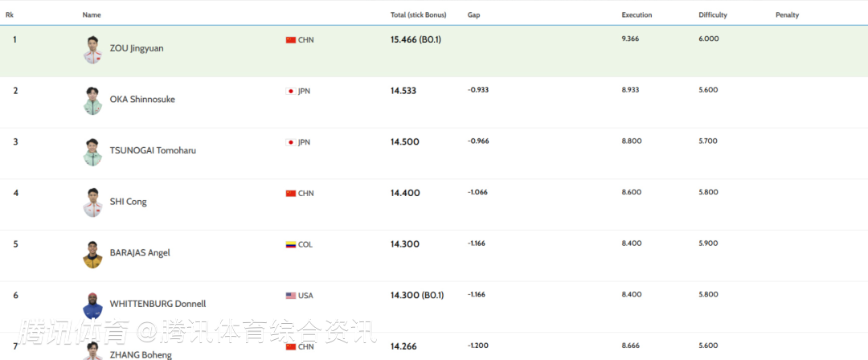Open OKA Shinnosuke's athlete photo
The image size is (868, 360).
[92, 100]
